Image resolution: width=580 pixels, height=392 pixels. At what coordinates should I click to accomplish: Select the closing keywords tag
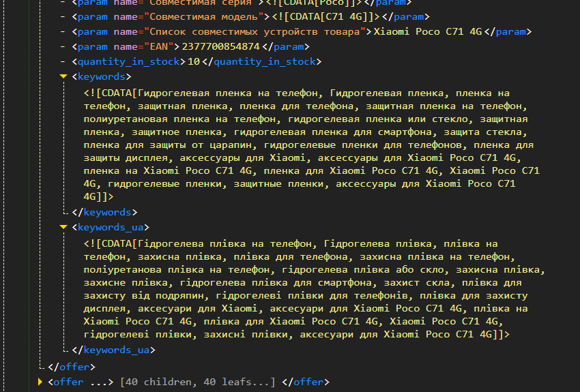tap(104, 212)
